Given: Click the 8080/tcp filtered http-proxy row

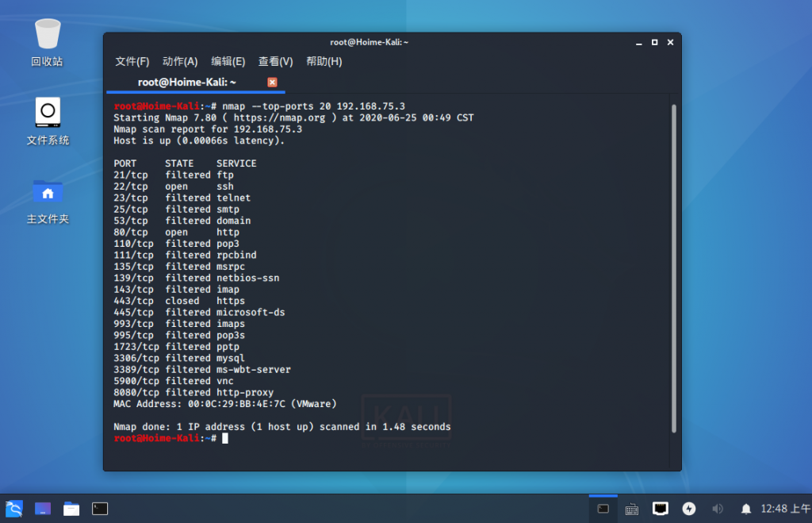Looking at the screenshot, I should (x=193, y=392).
